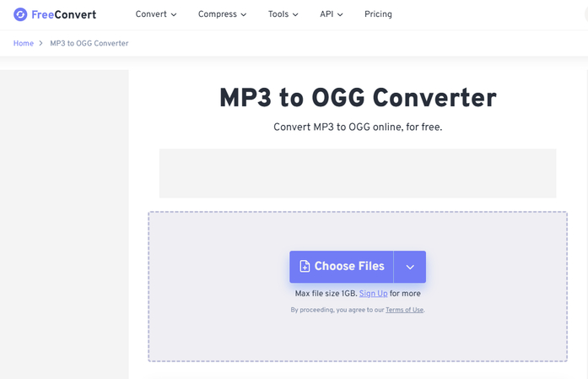Click the Choose Files button
The height and width of the screenshot is (379, 588).
[342, 267]
